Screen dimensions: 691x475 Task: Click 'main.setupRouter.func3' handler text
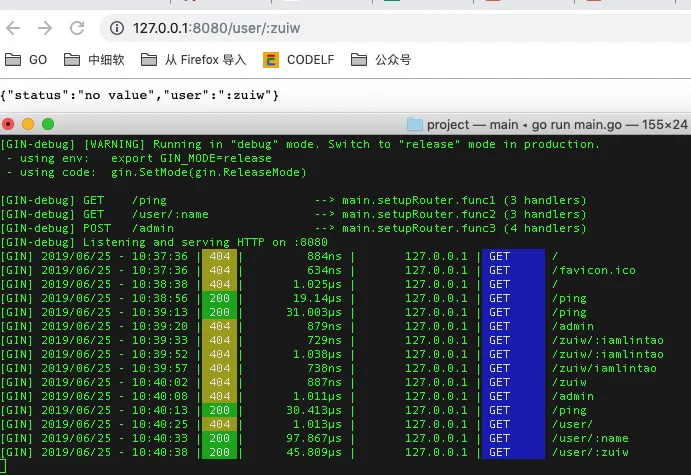click(419, 229)
